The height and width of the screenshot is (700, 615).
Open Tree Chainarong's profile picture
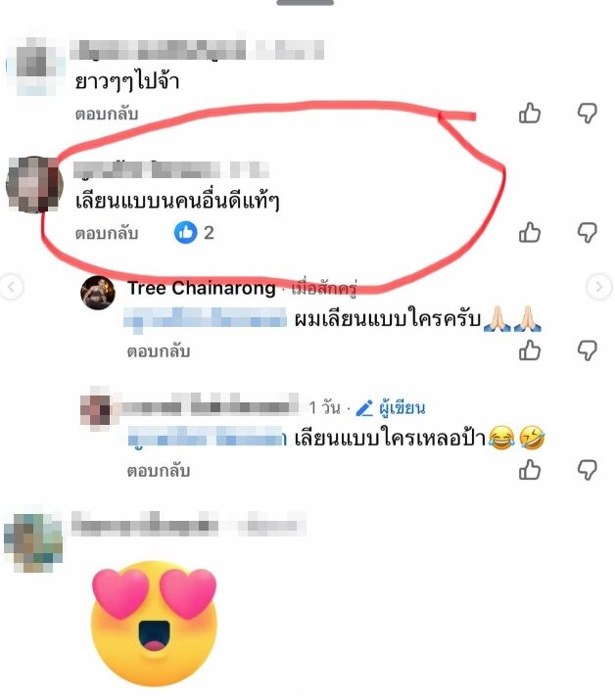(97, 293)
